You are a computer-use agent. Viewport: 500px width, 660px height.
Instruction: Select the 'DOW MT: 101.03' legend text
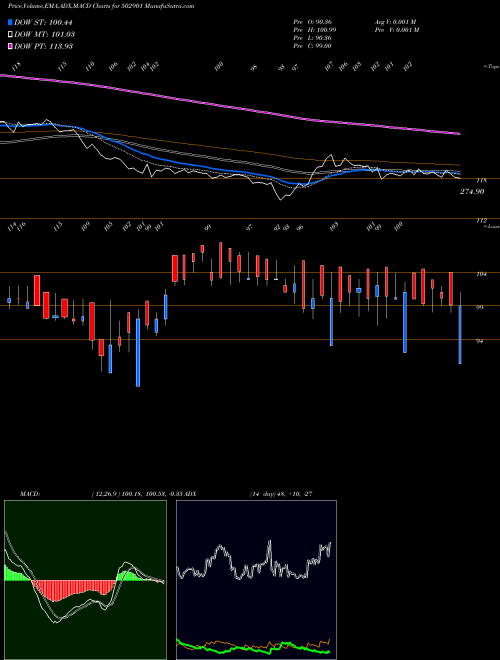(x=45, y=35)
